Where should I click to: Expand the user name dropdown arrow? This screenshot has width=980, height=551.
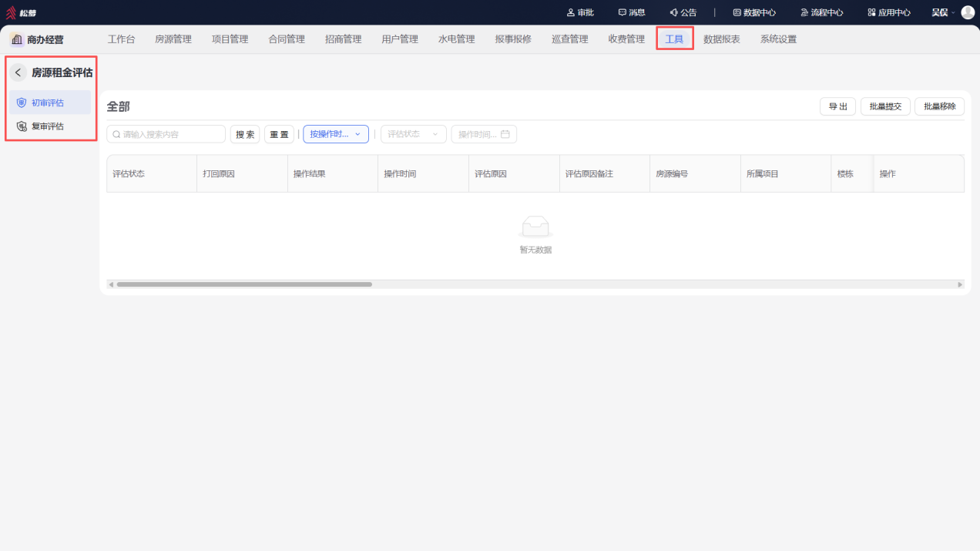coord(953,12)
